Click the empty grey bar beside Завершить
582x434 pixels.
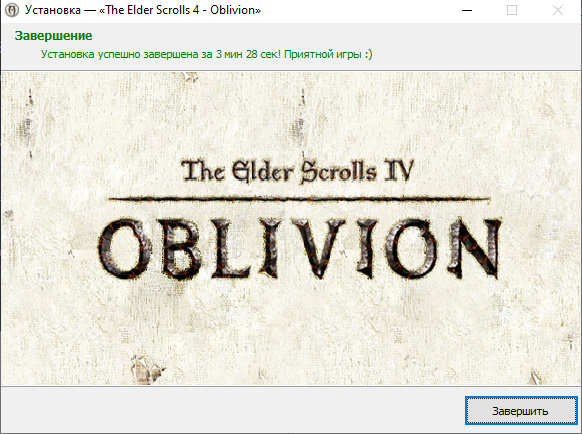coord(232,410)
